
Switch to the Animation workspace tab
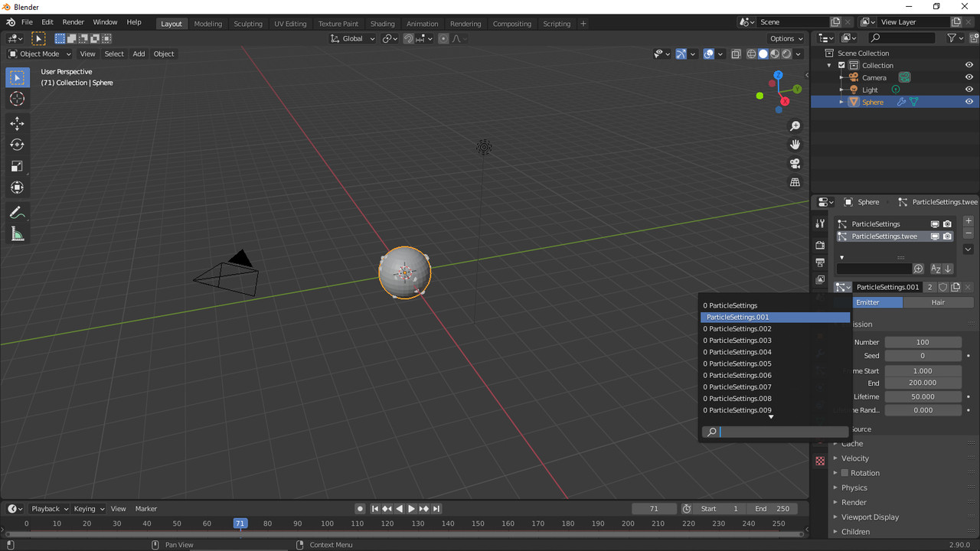423,24
